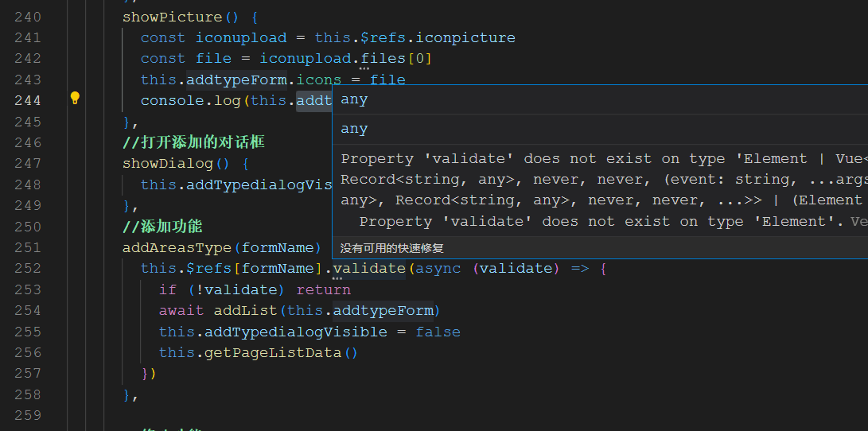The height and width of the screenshot is (431, 868).
Task: Click first 'any' row in hover tooltip
Action: click(600, 99)
